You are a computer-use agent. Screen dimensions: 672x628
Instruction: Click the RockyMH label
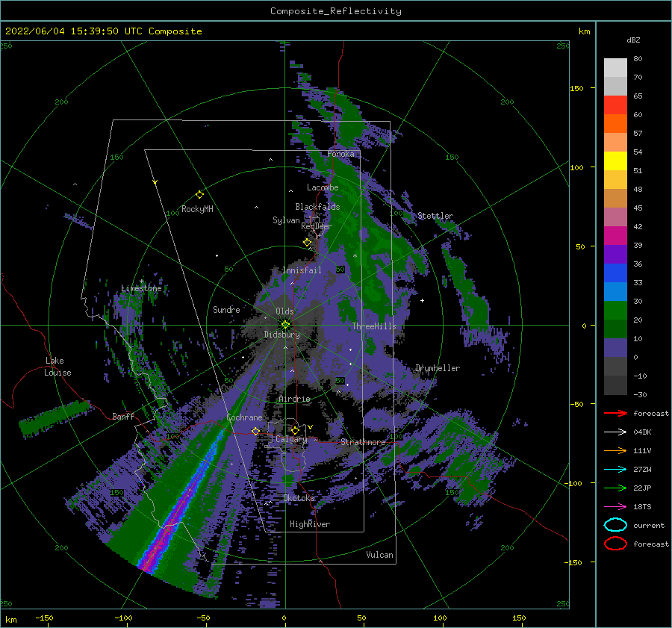(197, 209)
